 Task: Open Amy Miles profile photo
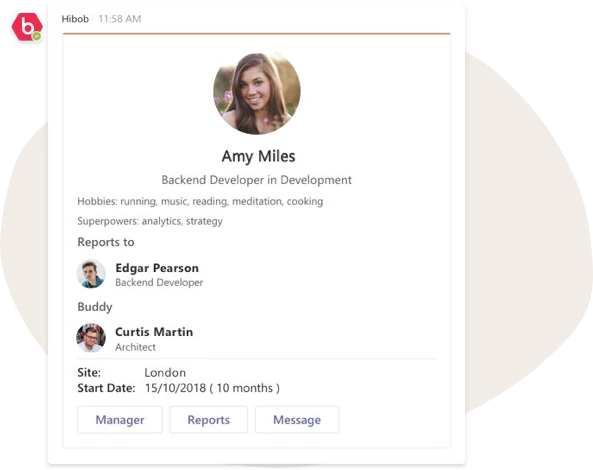pos(257,93)
